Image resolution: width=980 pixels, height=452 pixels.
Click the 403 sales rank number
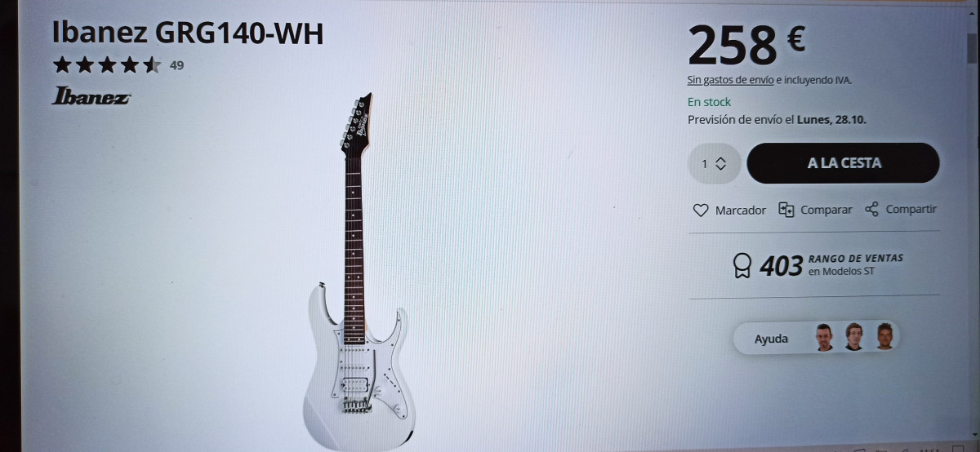point(782,266)
